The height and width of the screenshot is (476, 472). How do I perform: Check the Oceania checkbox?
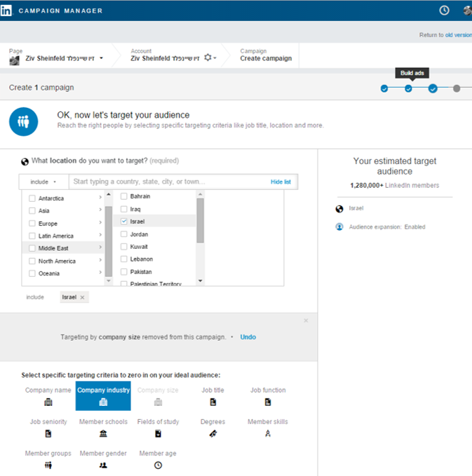32,273
